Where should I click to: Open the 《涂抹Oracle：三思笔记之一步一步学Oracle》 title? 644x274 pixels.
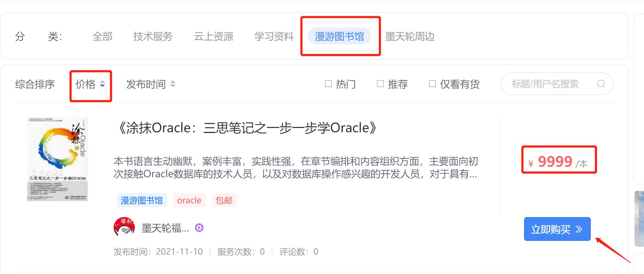(247, 128)
